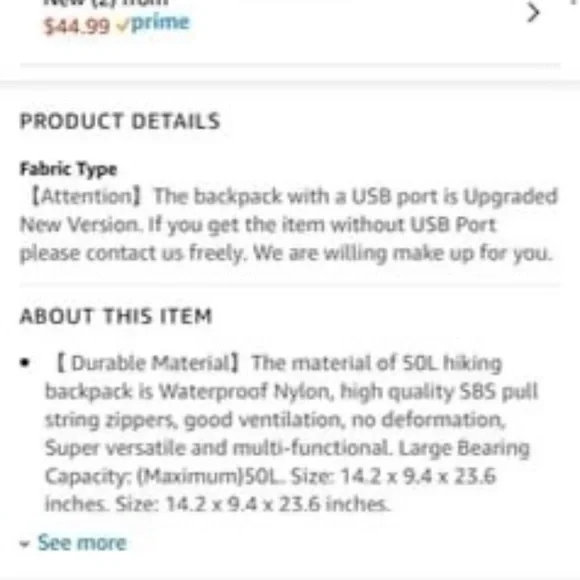Viewport: 580px width, 580px height.
Task: Expand the item description via See more
Action: pyautogui.click(x=82, y=543)
